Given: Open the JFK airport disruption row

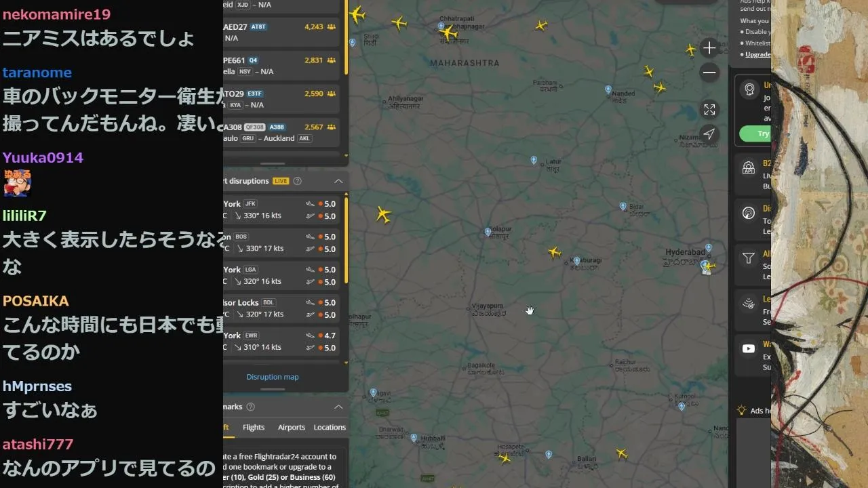Looking at the screenshot, I should click(281, 209).
